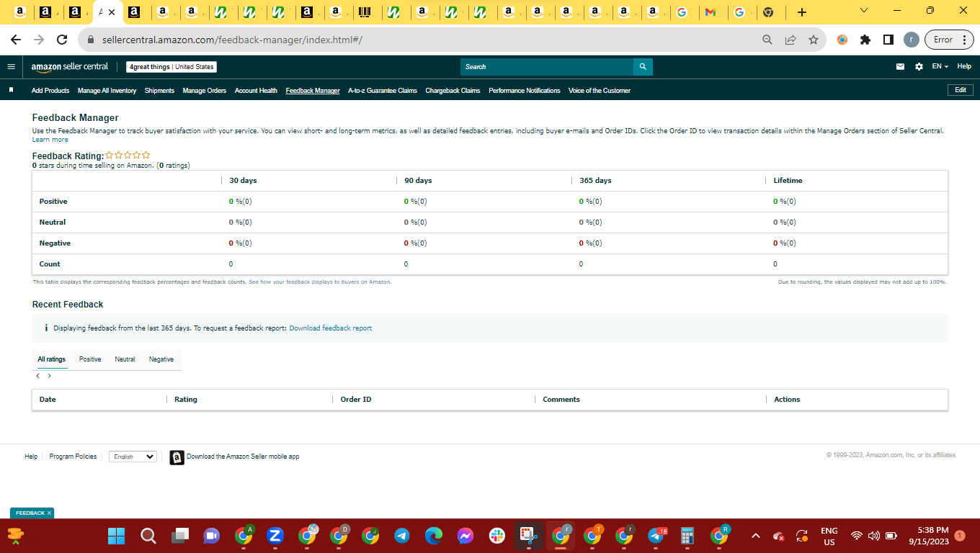Click the Help link in footer
The image size is (980, 553).
tap(31, 457)
